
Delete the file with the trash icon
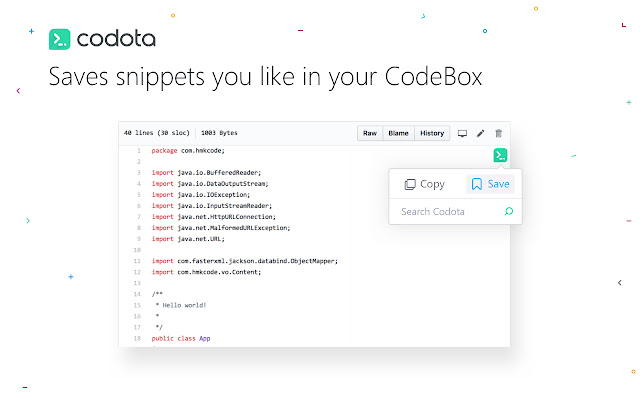[498, 133]
